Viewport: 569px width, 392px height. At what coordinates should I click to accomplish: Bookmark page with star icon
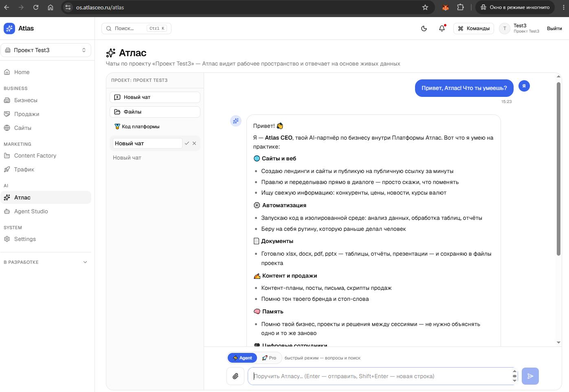[x=425, y=7]
